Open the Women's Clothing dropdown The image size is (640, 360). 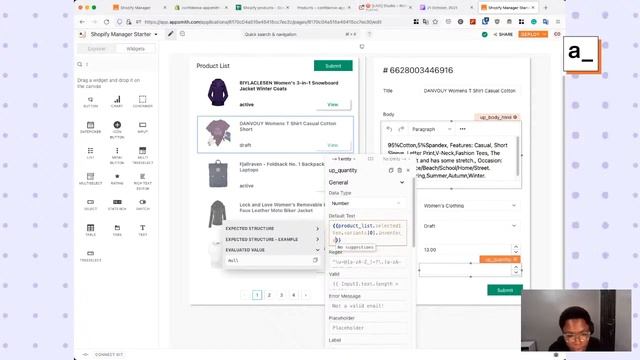point(470,206)
